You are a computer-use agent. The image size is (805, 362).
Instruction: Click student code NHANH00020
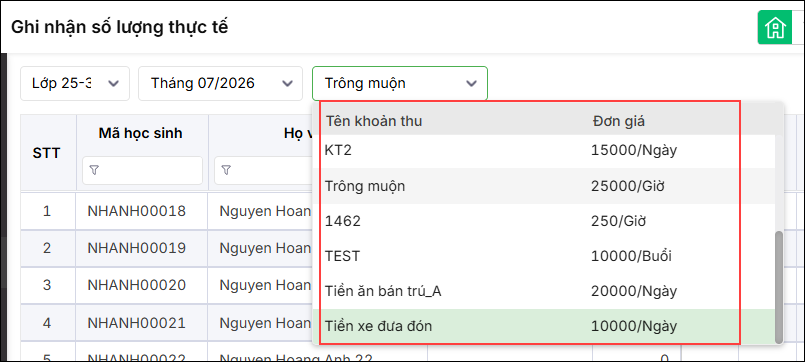pos(137,285)
